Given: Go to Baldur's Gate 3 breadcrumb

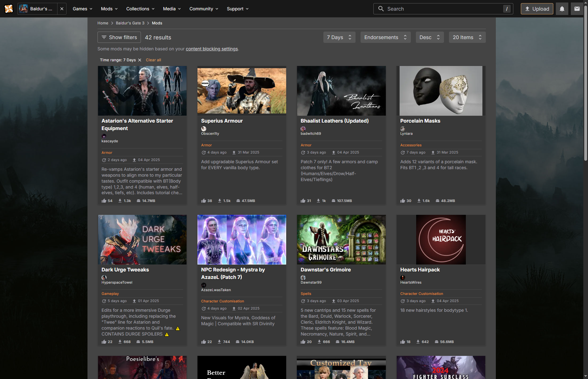Looking at the screenshot, I should click(x=130, y=23).
